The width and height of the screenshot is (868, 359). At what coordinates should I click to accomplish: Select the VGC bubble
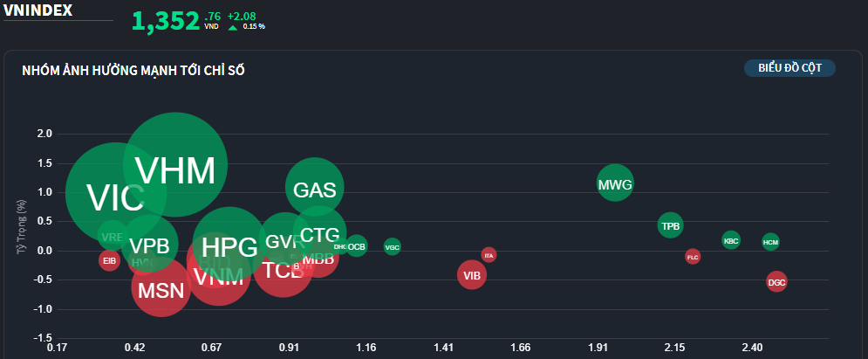click(x=392, y=246)
